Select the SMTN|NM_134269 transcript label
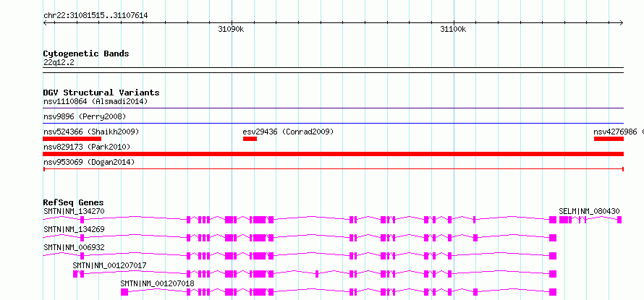Screen dimensions: 644x300 tap(74, 229)
